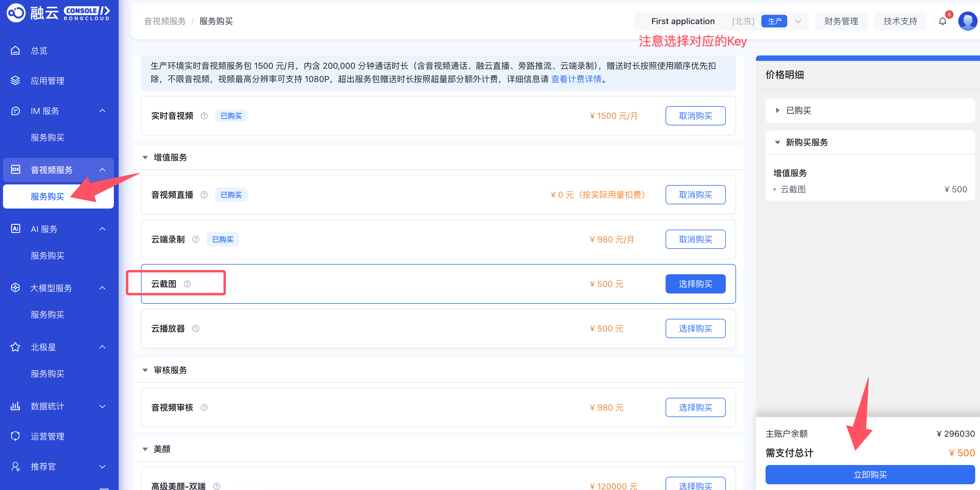
Task: Click the 推荐官 person icon
Action: (15, 466)
